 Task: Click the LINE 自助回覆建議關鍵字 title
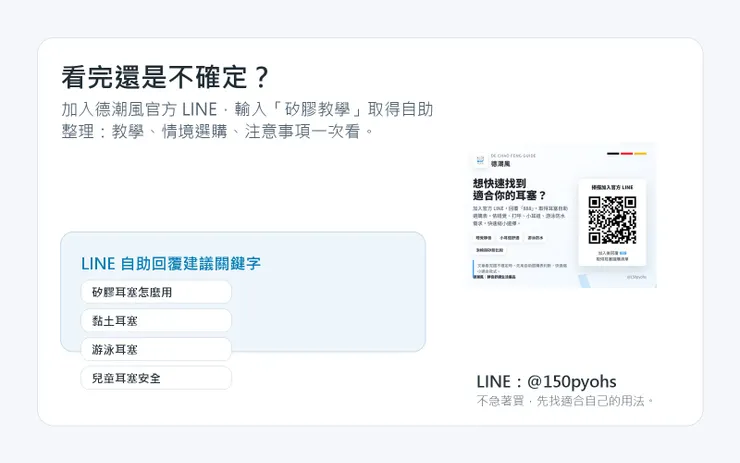tap(171, 263)
